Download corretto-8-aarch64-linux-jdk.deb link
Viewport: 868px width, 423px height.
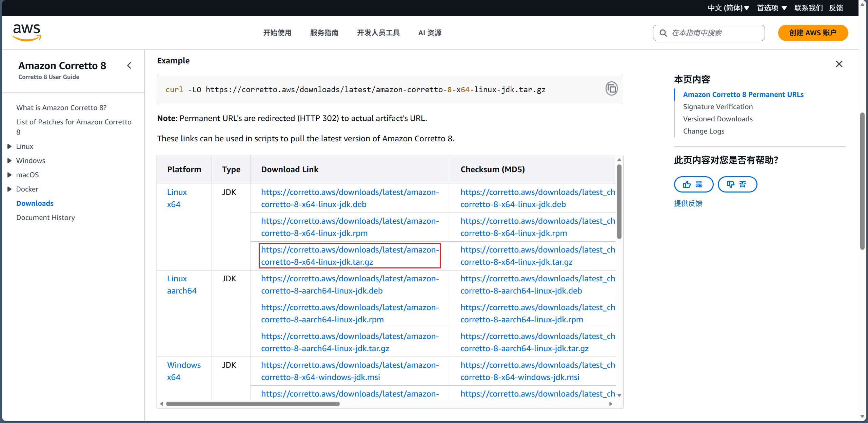(x=350, y=285)
